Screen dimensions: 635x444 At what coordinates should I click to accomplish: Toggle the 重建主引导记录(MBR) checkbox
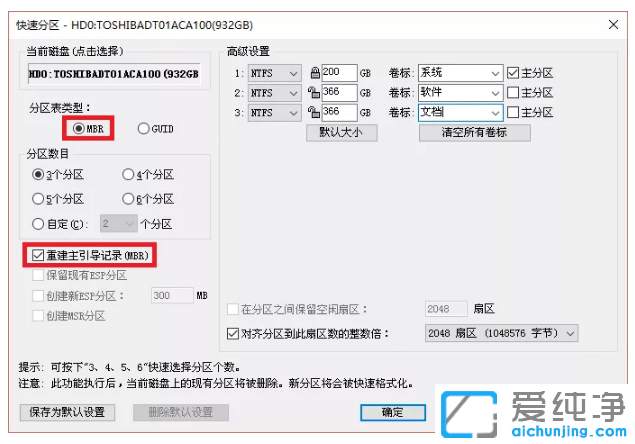[39, 256]
